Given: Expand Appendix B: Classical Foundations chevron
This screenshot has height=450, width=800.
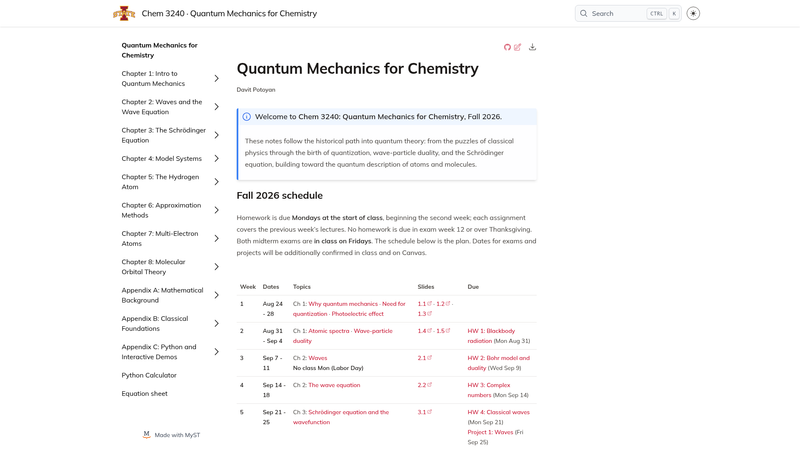Looking at the screenshot, I should 216,323.
